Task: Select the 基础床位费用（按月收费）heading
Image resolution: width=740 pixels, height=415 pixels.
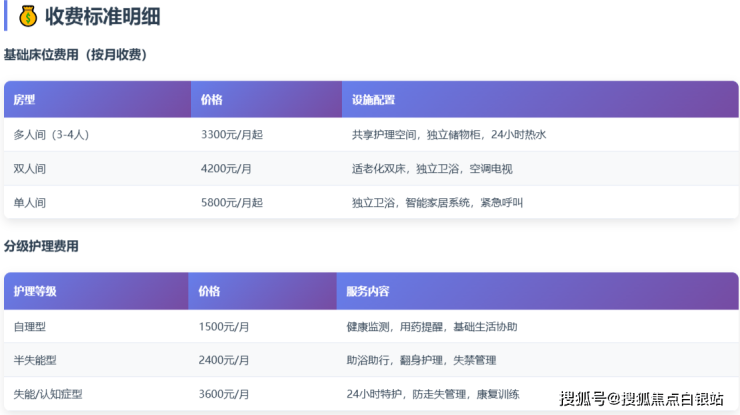Action: click(x=75, y=55)
